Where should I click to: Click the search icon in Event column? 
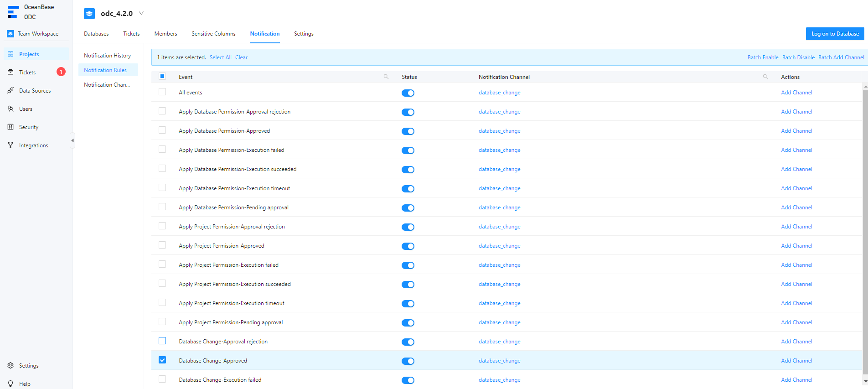coord(386,77)
